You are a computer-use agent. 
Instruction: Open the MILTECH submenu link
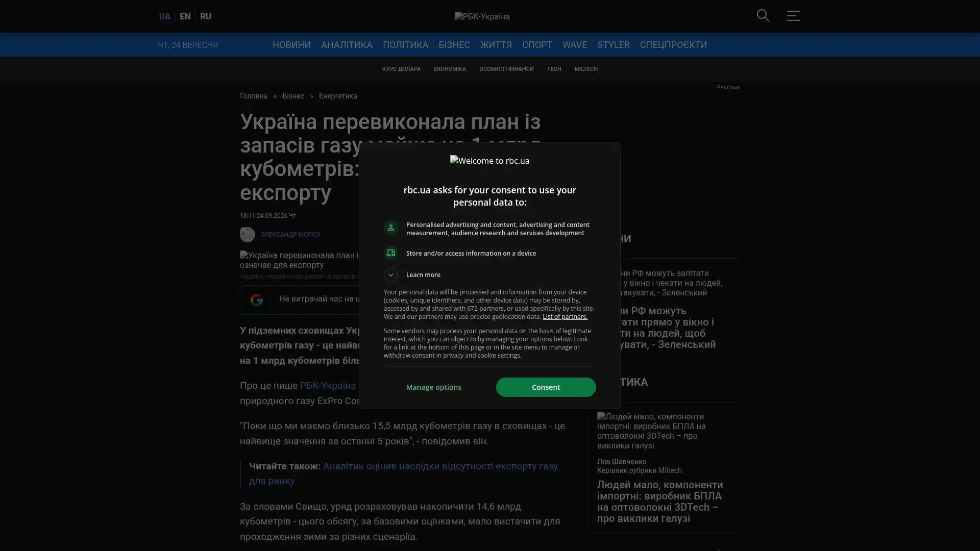click(x=585, y=69)
